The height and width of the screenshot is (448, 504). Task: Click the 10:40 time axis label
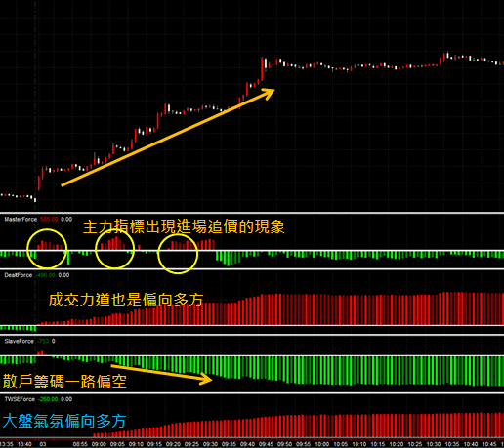470,444
